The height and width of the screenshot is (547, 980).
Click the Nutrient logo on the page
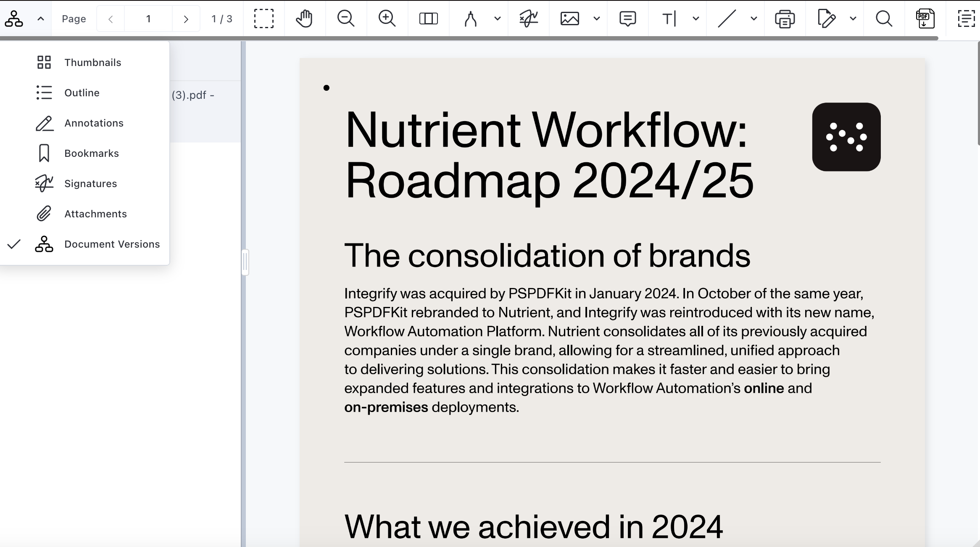tap(846, 137)
